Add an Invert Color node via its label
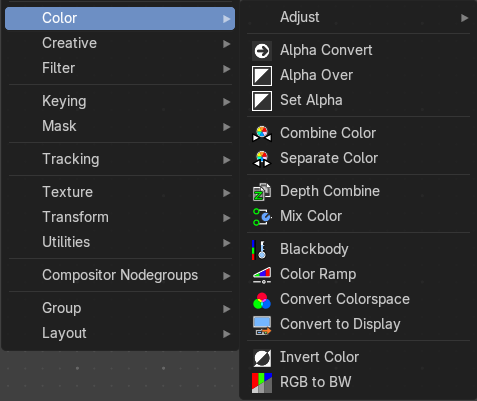Screen dimensions: 477x401 point(319,357)
